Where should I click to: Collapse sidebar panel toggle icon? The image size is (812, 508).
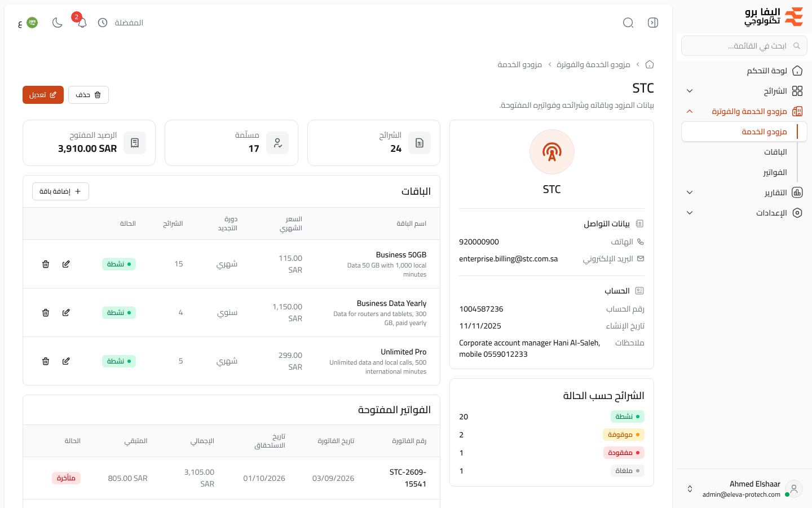653,23
